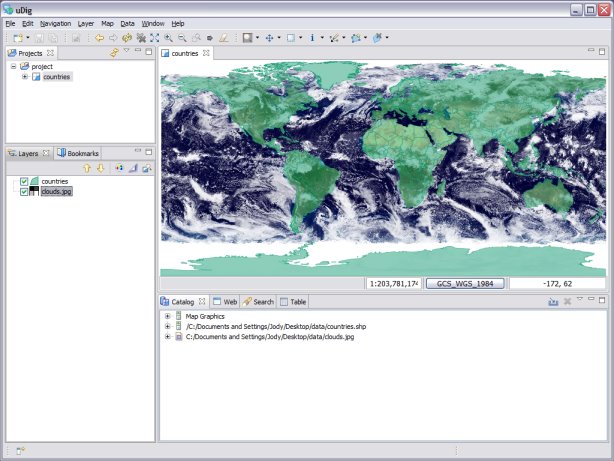
Task: Select the Info tool icon
Action: pos(312,37)
